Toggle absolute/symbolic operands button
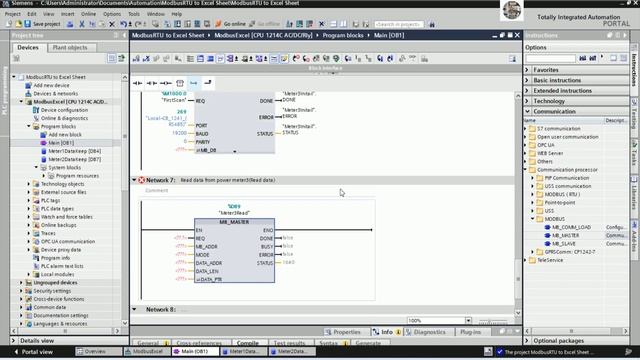 (x=231, y=59)
